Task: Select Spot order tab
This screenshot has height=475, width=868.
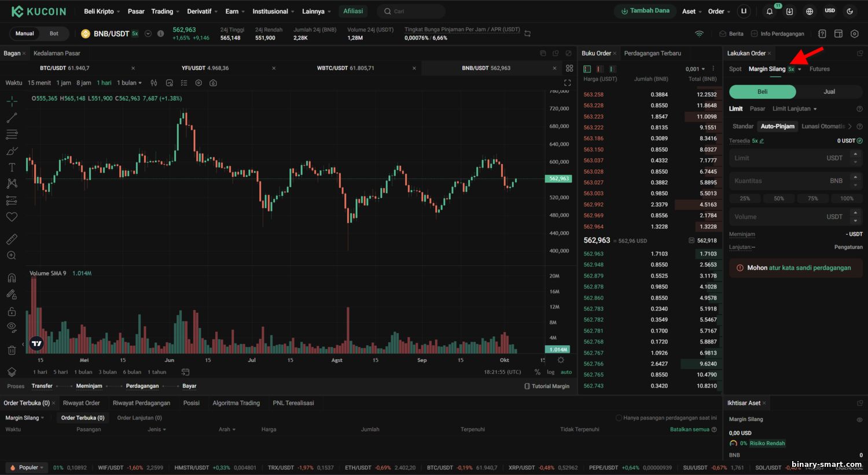Action: (735, 69)
